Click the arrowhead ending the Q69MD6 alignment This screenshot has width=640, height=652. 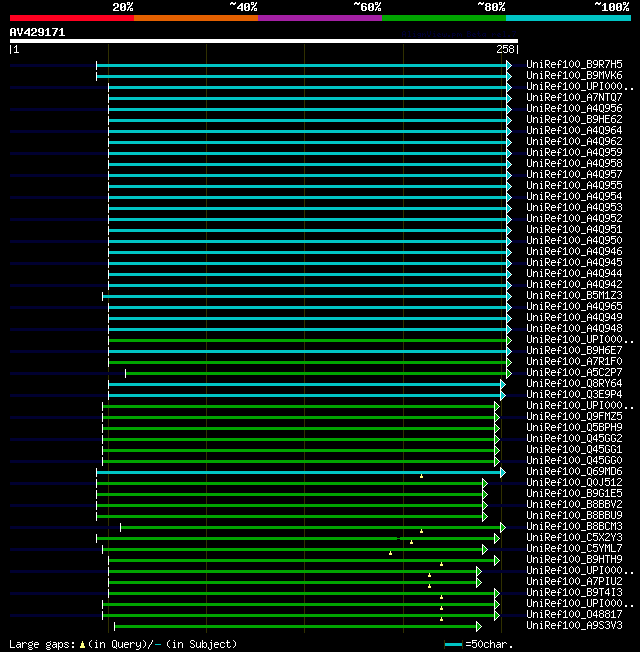coord(503,472)
